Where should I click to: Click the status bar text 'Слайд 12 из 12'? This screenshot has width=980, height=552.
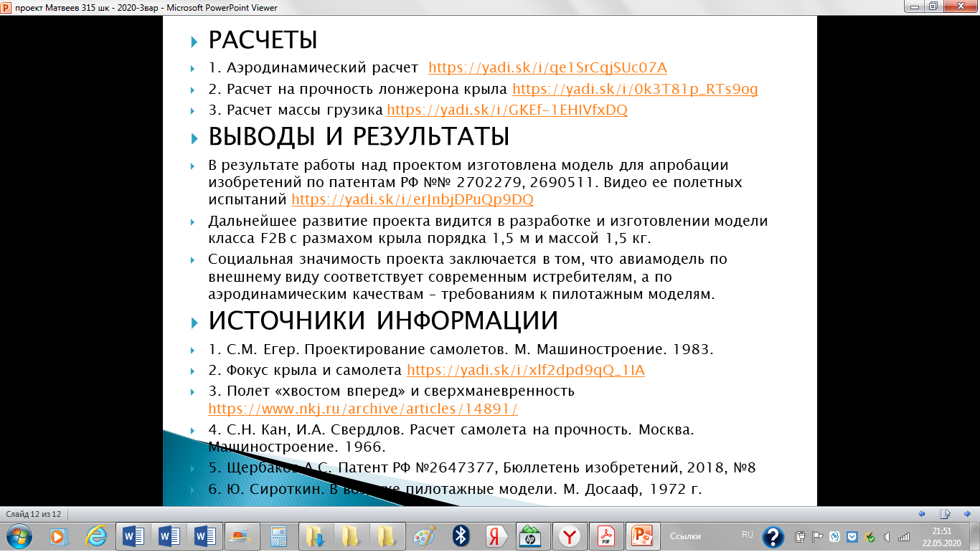pos(34,514)
